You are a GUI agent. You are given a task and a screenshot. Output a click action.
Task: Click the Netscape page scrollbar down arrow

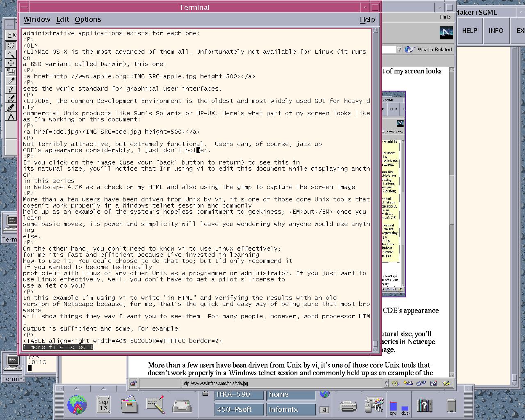452,375
